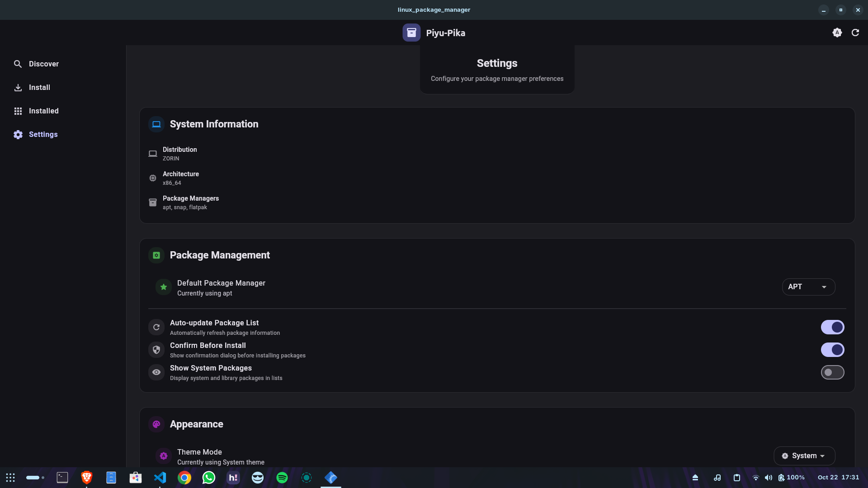Viewport: 868px width, 488px height.
Task: Go to the Discover page
Action: tap(43, 64)
